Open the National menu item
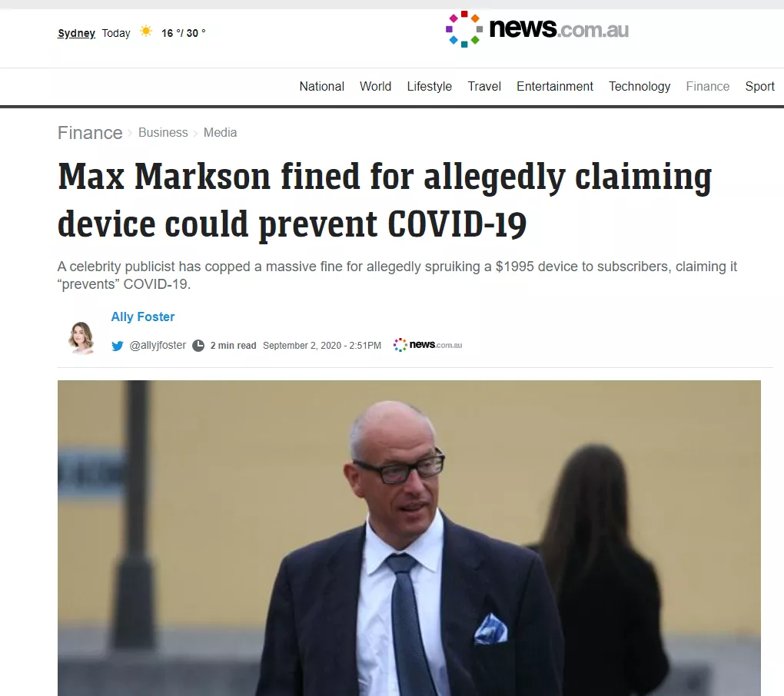This screenshot has width=784, height=696. pos(321,87)
